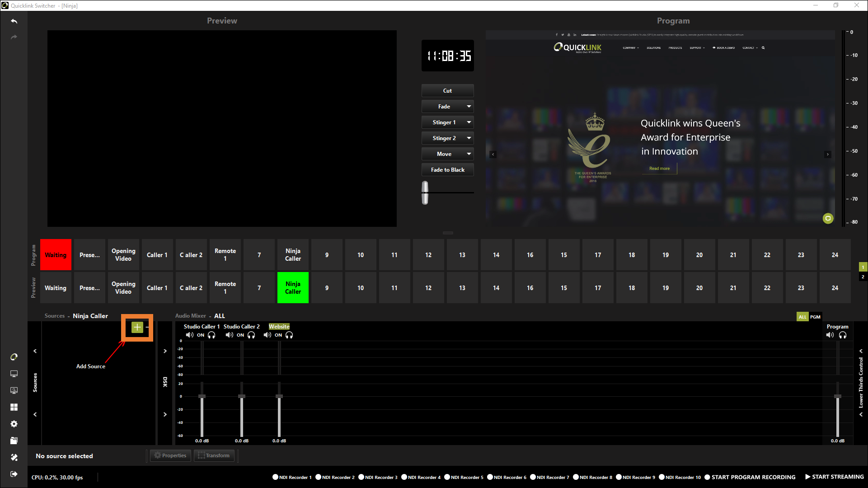Expand the Move transition dropdown arrow
Image resolution: width=868 pixels, height=488 pixels.
[x=469, y=154]
